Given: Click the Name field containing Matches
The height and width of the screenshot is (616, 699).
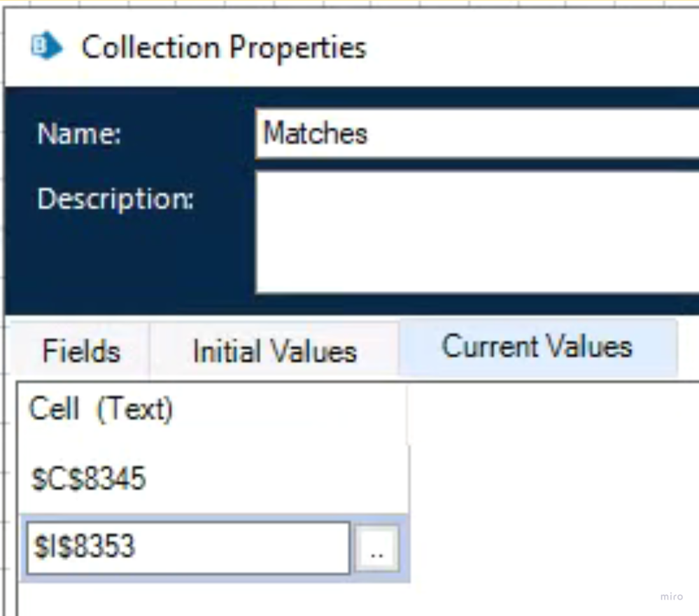Looking at the screenshot, I should [476, 133].
